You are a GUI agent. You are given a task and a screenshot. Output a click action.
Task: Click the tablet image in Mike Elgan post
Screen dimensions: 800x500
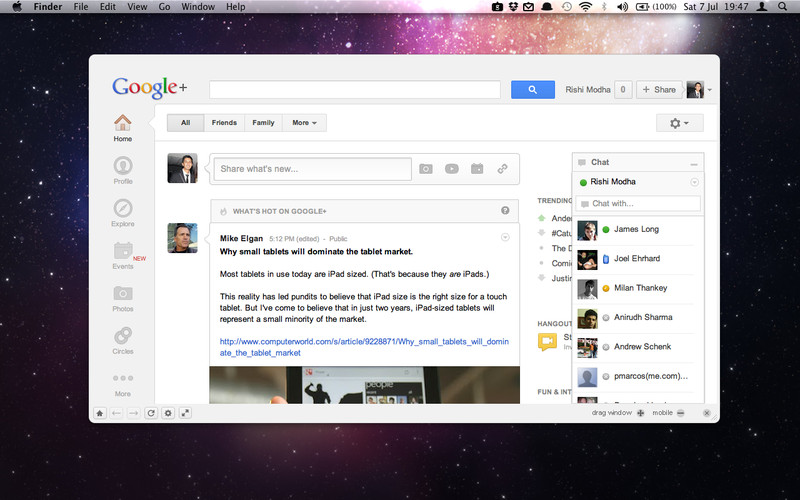(x=364, y=385)
